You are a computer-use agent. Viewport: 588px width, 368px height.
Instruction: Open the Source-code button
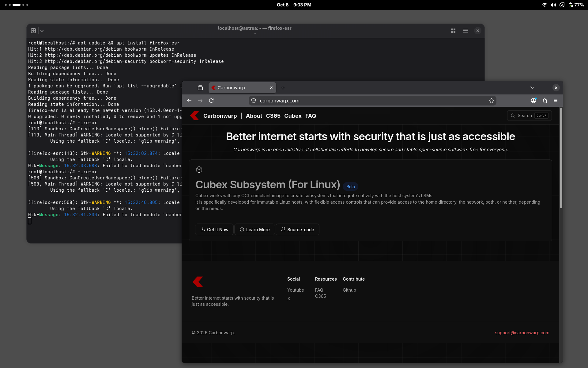coord(297,229)
